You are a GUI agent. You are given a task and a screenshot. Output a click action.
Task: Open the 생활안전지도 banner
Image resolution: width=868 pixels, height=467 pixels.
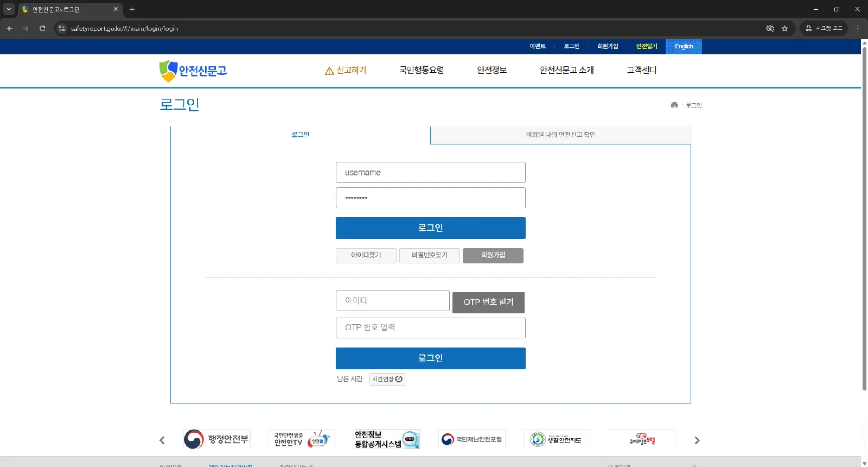point(557,439)
